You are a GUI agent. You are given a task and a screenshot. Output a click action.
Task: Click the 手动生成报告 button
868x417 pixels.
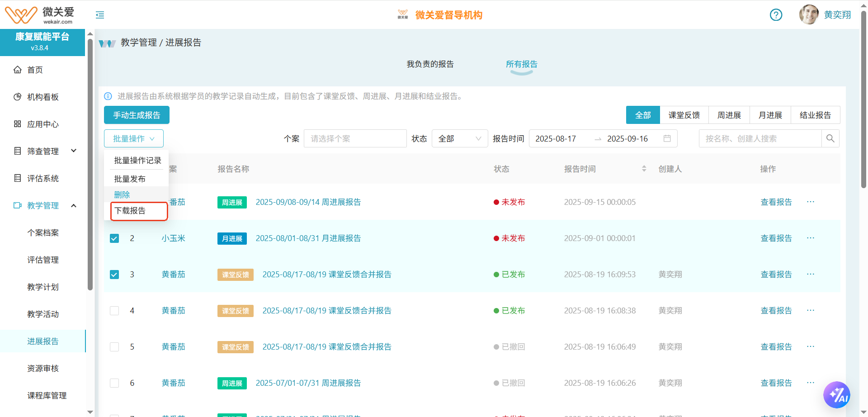coord(137,115)
